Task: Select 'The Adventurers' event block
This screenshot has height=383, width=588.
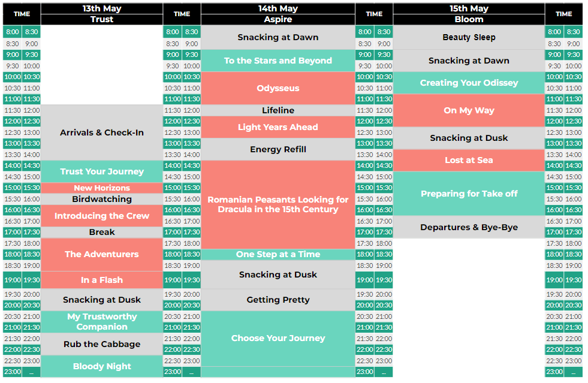Action: click(x=102, y=254)
